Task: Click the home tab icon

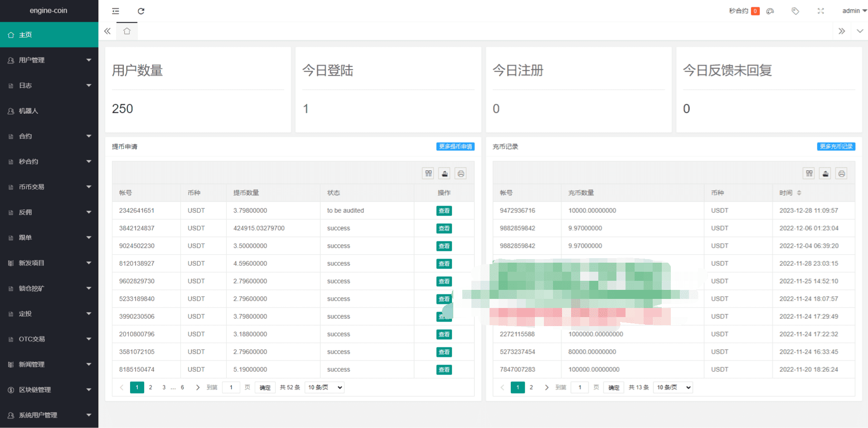Action: (x=127, y=31)
